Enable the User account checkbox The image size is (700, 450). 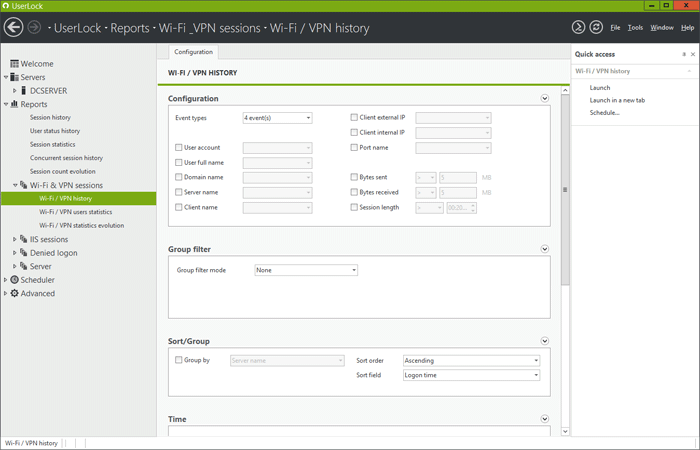[x=179, y=147]
